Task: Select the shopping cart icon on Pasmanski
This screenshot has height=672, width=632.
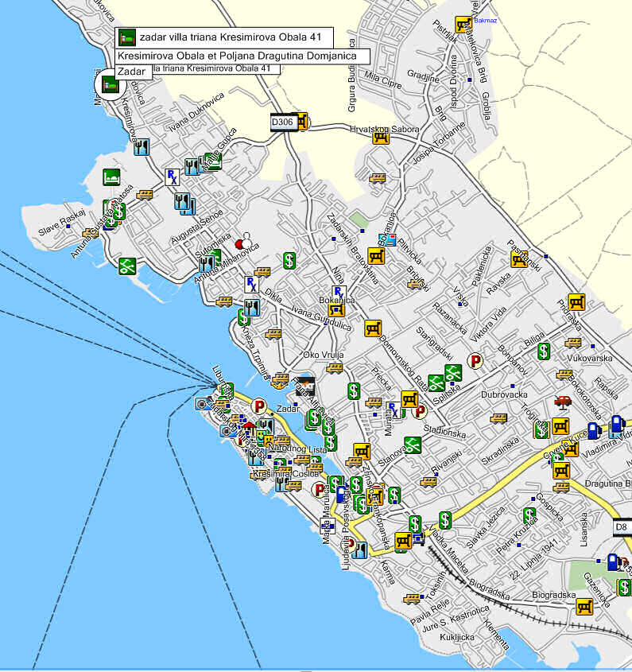Action: point(519,259)
